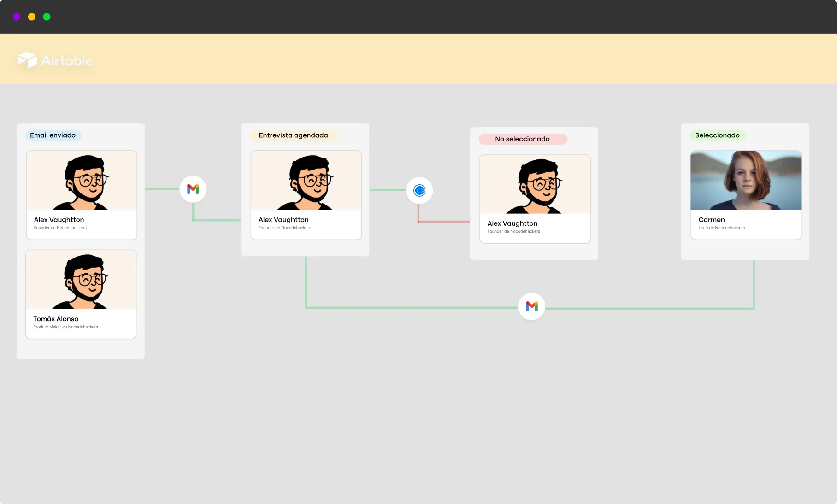Select the Entrevista agendada status label
Screen dimensions: 837x504
[x=293, y=135]
